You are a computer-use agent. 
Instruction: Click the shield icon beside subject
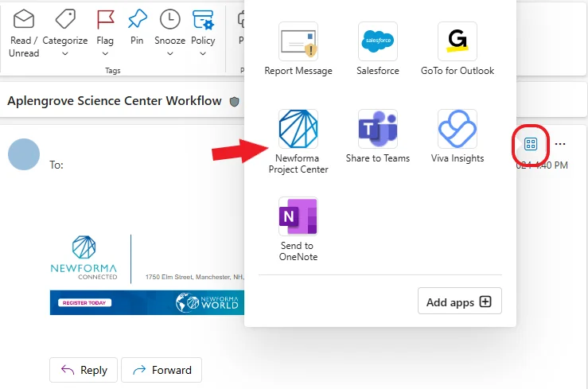click(235, 102)
